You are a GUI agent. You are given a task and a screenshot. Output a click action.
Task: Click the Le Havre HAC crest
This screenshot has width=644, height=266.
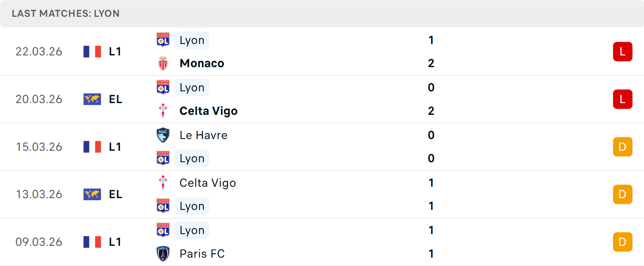163,135
